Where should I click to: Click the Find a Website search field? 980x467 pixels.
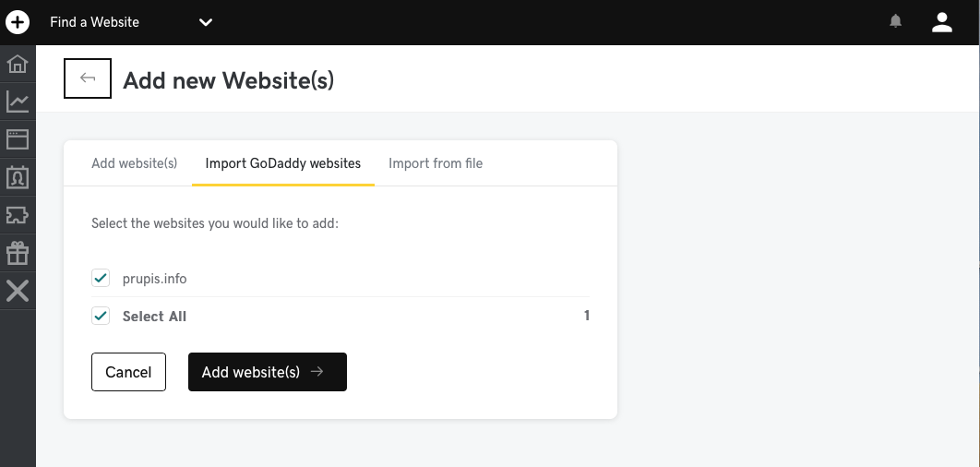(111, 22)
